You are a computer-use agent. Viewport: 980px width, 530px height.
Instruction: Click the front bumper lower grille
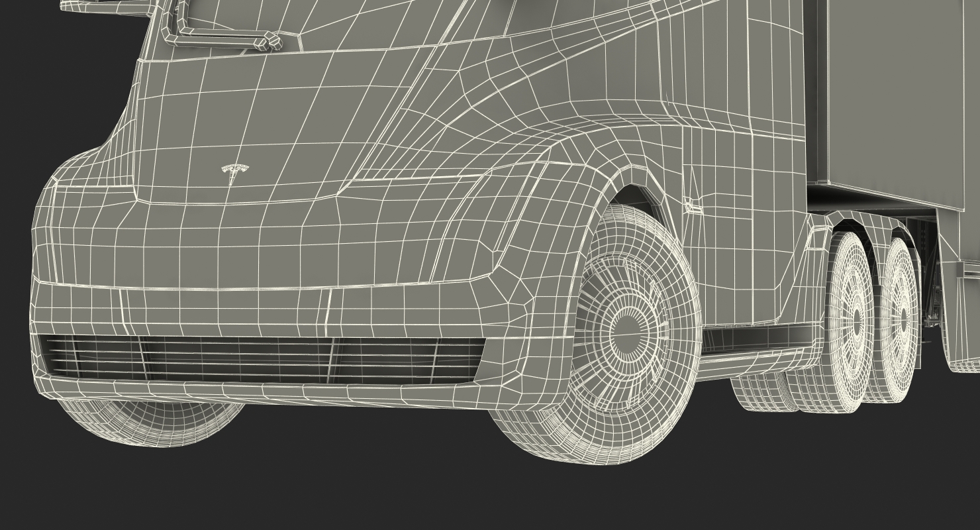coord(265,358)
